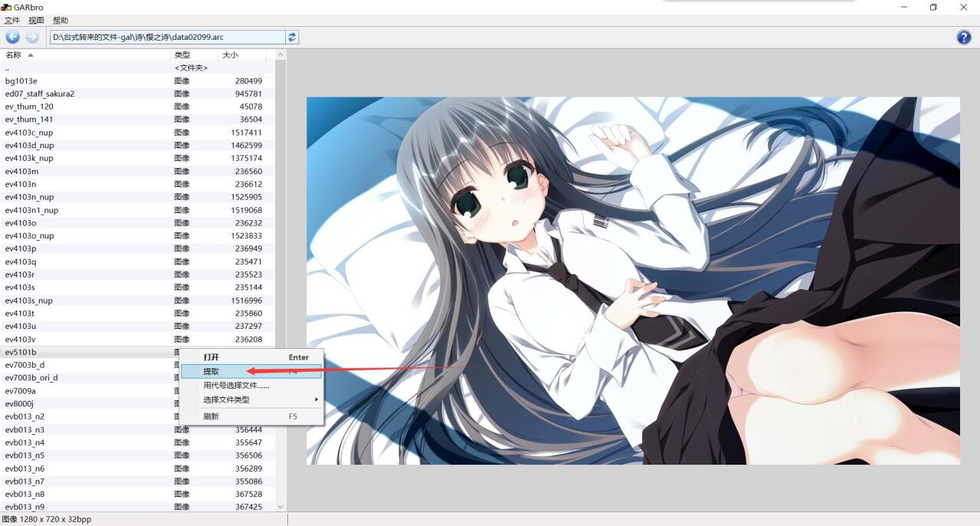Choose 打开 in the context menu
The height and width of the screenshot is (526, 980).
click(x=252, y=357)
